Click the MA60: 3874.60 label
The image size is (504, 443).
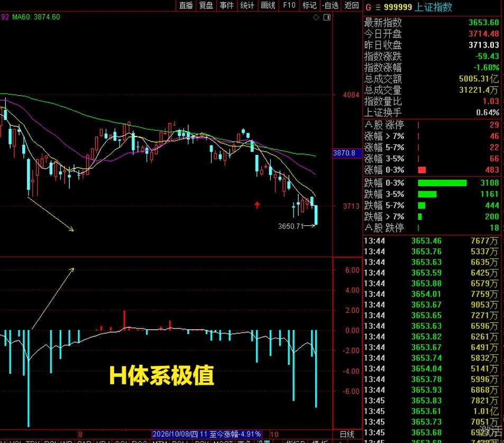click(x=36, y=17)
